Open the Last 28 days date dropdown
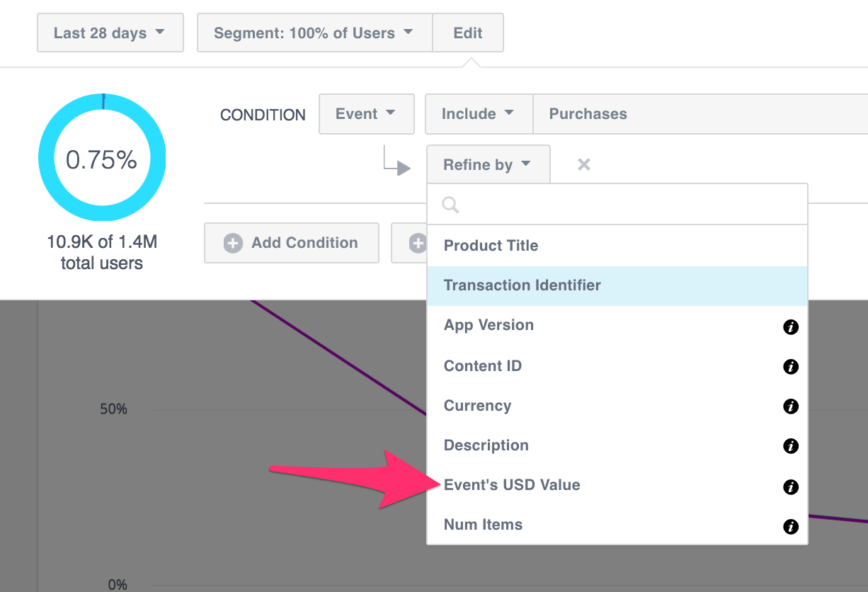Screen dimensions: 868x592 [x=110, y=33]
